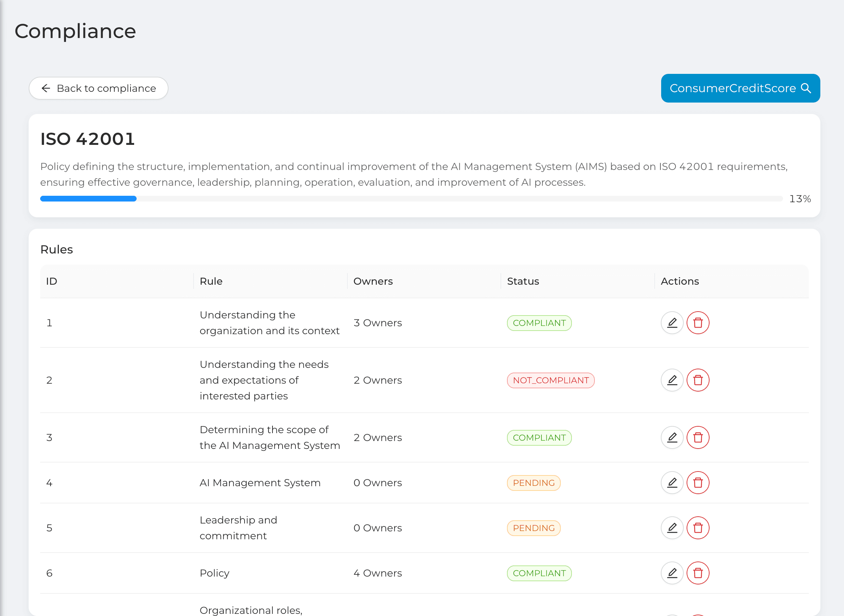The height and width of the screenshot is (616, 844).
Task: Delete rule 3 'Determining the scope'
Action: coord(698,437)
